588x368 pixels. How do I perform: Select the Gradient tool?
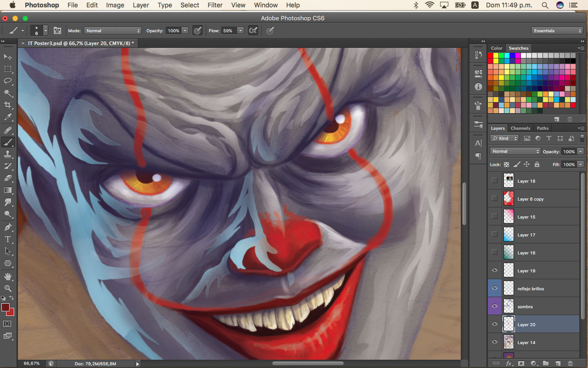coord(8,190)
